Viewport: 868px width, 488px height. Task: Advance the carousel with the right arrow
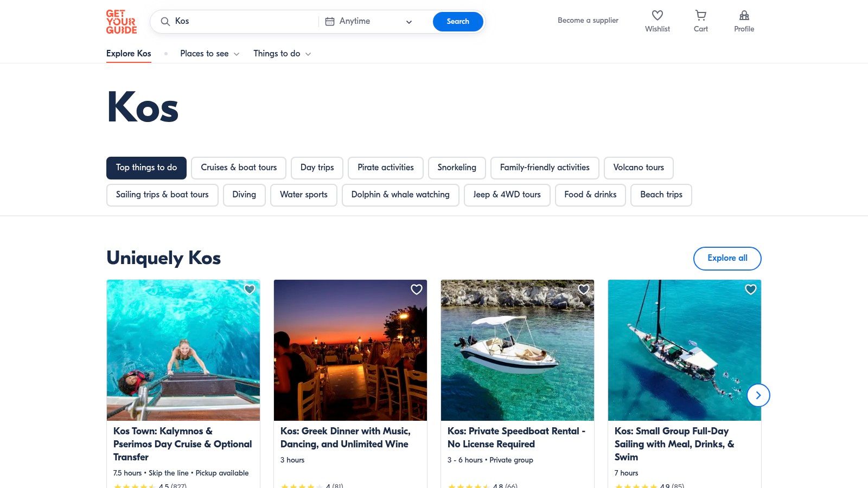point(758,395)
